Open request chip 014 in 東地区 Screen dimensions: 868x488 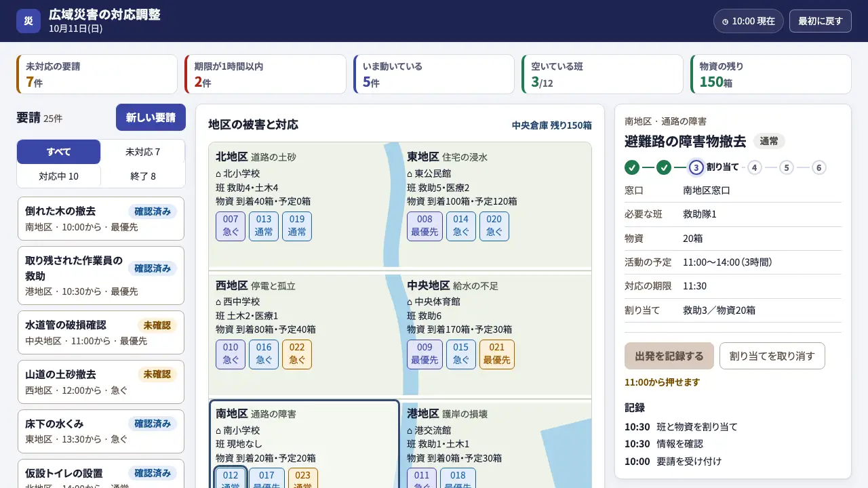(x=461, y=226)
